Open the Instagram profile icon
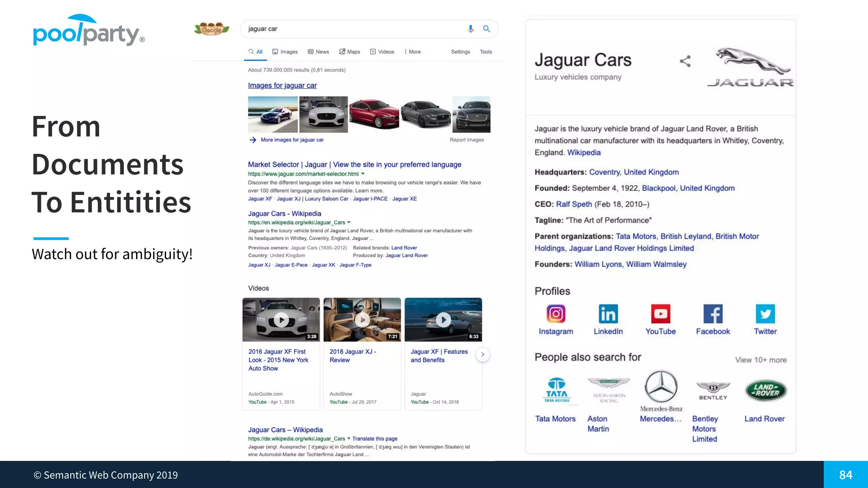The width and height of the screenshot is (868, 488). 556,314
